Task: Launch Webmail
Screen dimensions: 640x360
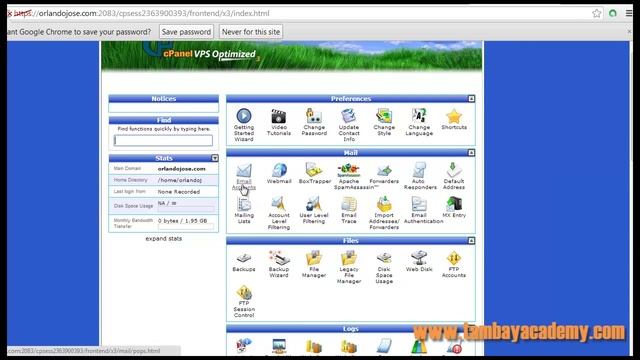Action: 279,173
